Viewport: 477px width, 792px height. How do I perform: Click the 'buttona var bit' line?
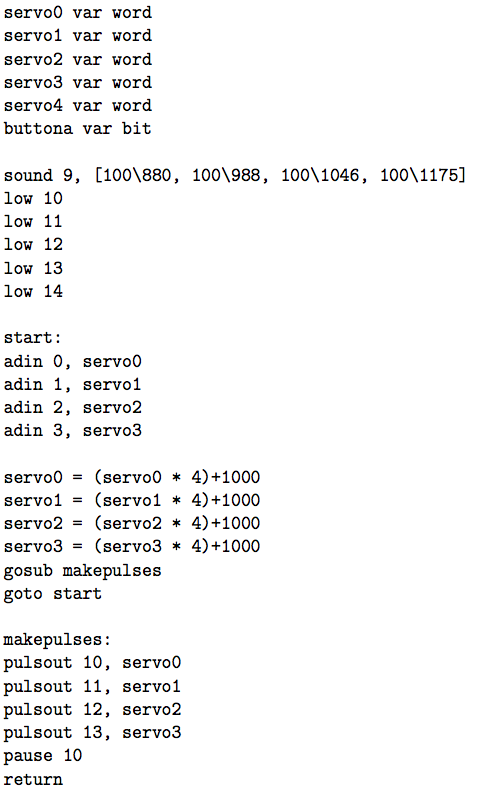point(77,128)
